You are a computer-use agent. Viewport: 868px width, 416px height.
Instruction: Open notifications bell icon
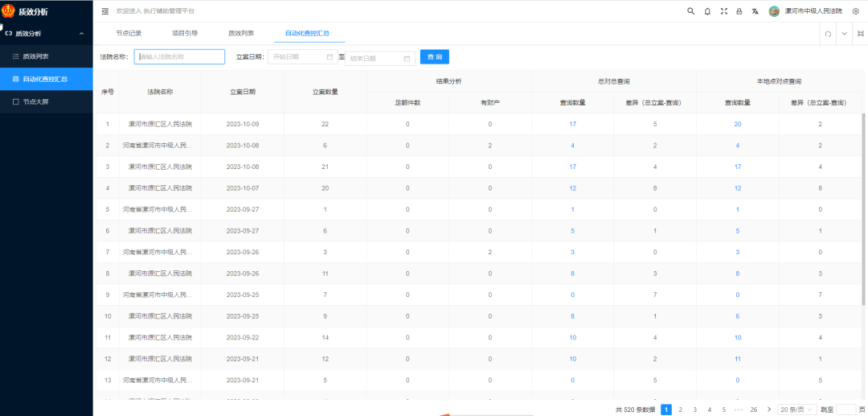tap(707, 11)
